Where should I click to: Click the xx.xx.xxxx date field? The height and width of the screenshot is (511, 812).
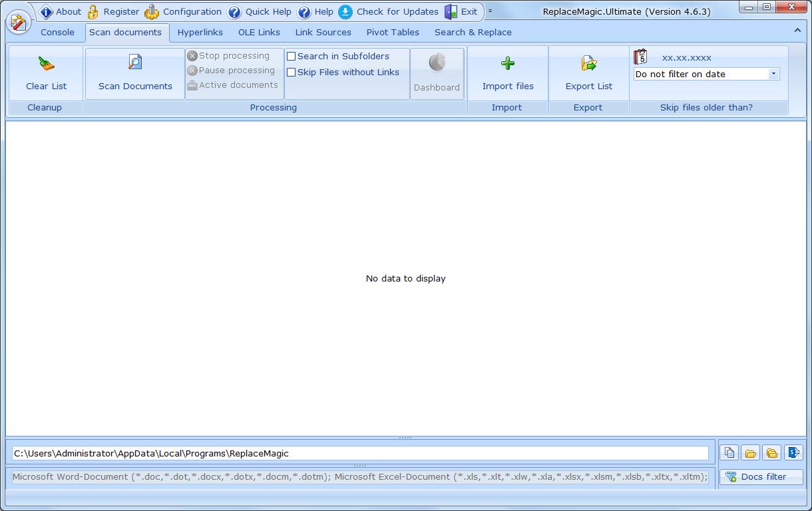(687, 58)
